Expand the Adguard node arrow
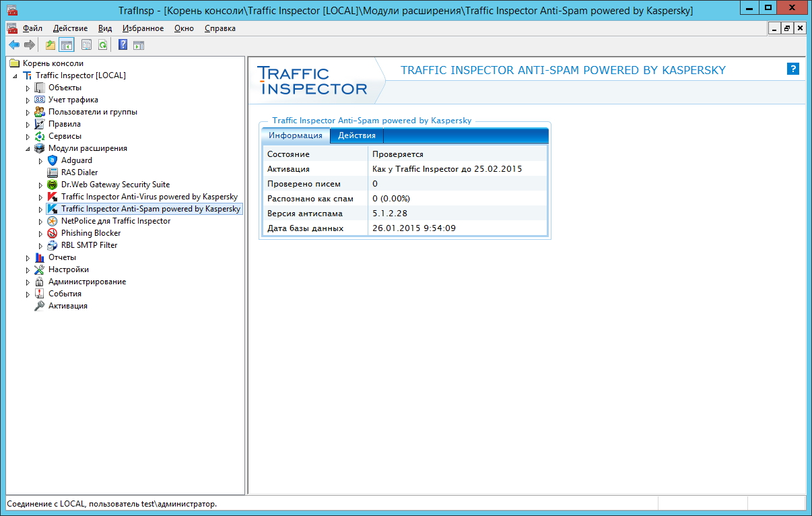The width and height of the screenshot is (812, 516). tap(41, 160)
